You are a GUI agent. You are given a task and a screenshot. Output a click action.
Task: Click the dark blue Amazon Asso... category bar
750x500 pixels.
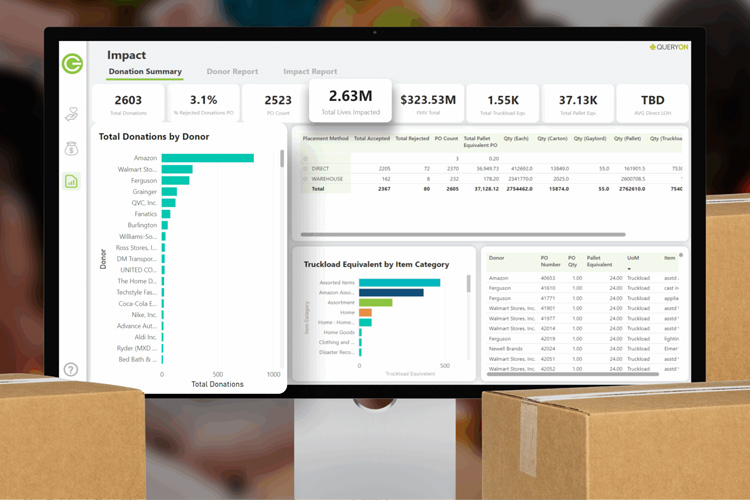[x=391, y=292]
